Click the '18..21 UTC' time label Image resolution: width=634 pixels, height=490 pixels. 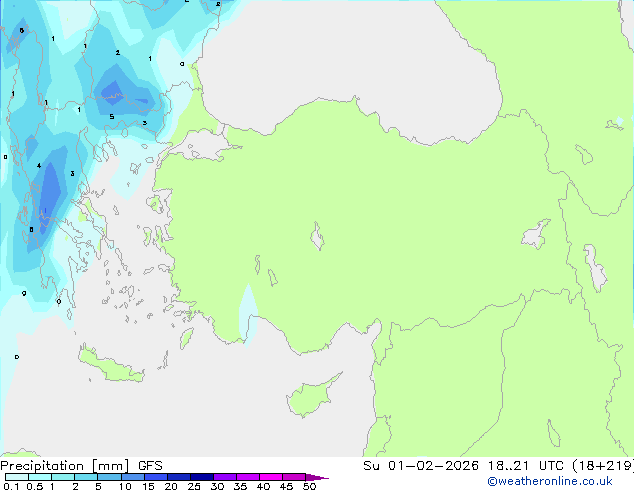click(x=525, y=466)
